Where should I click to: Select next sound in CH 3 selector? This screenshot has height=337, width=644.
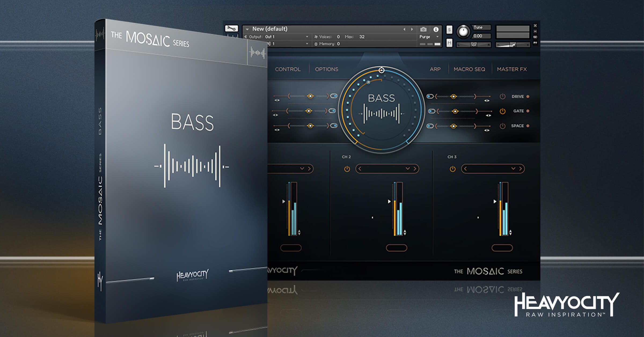point(521,169)
